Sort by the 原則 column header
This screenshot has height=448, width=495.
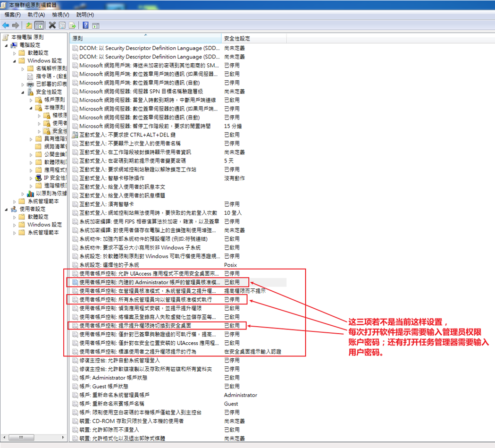145,38
